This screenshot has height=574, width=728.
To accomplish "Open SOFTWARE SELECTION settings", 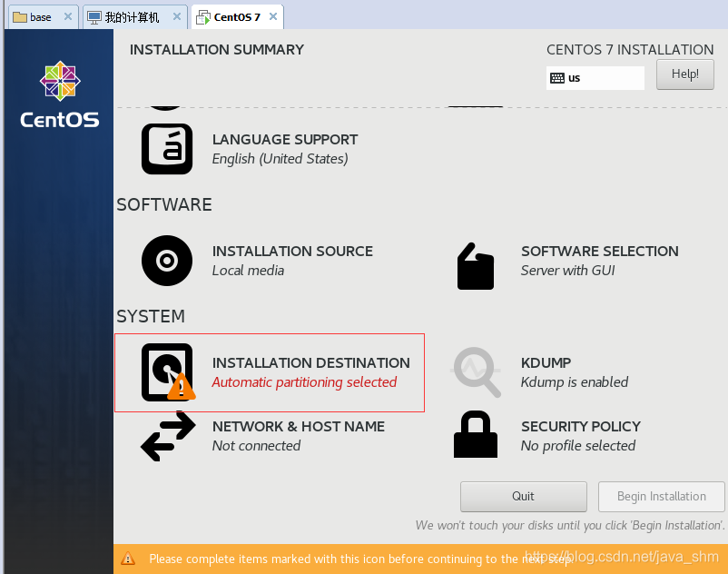I will [566, 265].
